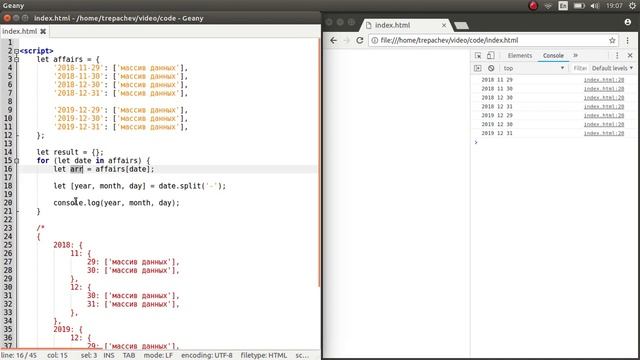Open a new Chrome tab
640x360 pixels.
[461, 26]
